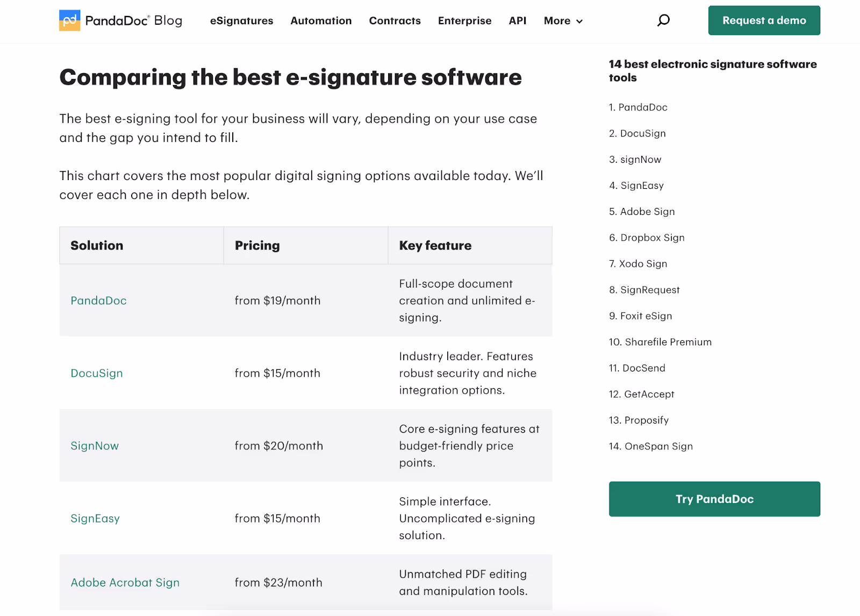Open the DocuSign link in the table
860x616 pixels.
point(97,373)
